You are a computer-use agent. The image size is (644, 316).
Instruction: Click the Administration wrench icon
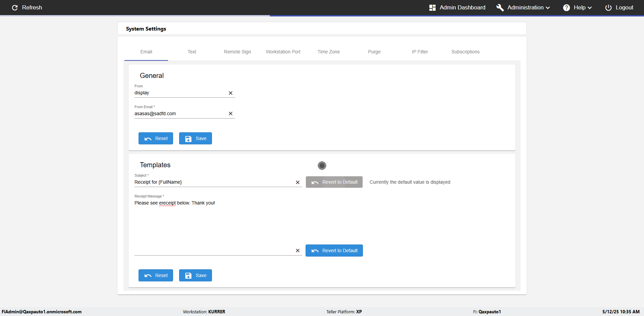(x=500, y=7)
